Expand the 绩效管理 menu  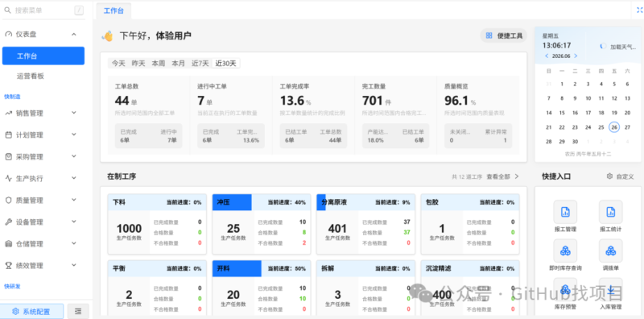74,265
